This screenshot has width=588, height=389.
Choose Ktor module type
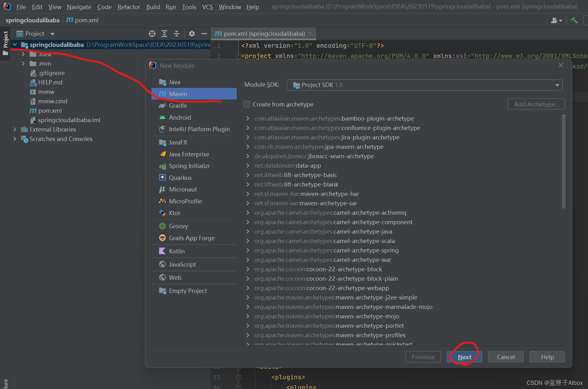click(194, 213)
